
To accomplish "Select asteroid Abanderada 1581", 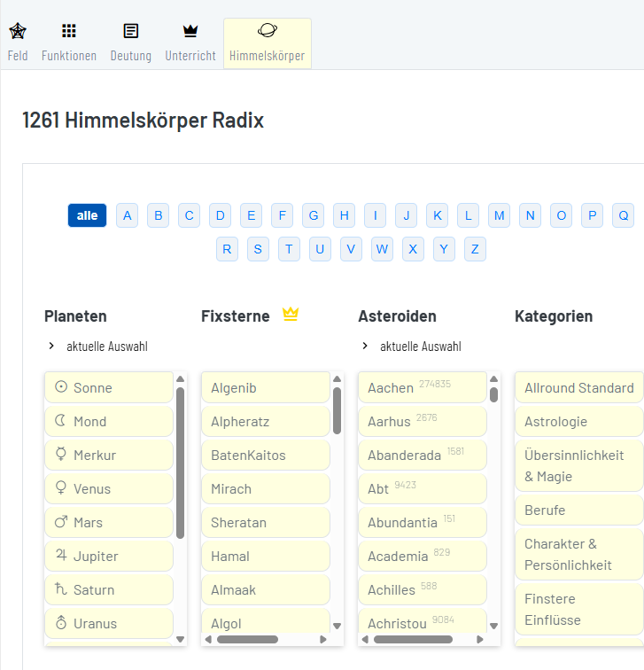I will (x=423, y=455).
